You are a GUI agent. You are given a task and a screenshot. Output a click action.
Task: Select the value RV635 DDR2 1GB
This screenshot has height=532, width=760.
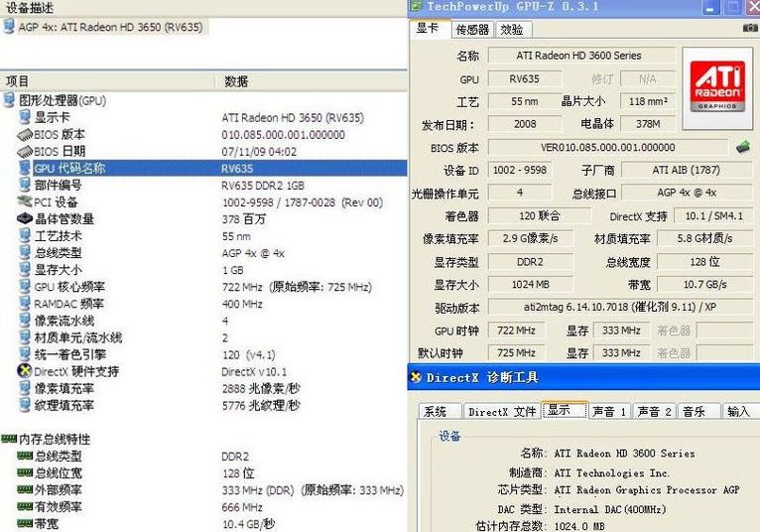click(x=263, y=186)
